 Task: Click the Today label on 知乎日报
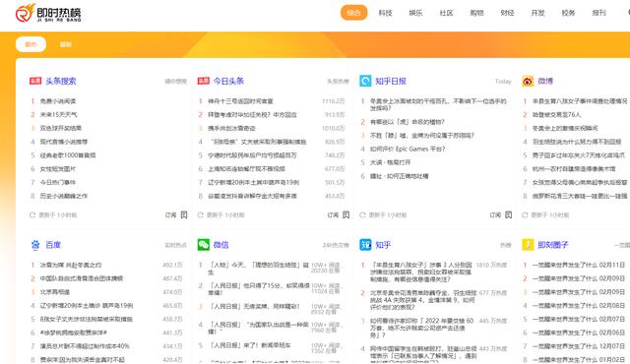click(x=503, y=82)
